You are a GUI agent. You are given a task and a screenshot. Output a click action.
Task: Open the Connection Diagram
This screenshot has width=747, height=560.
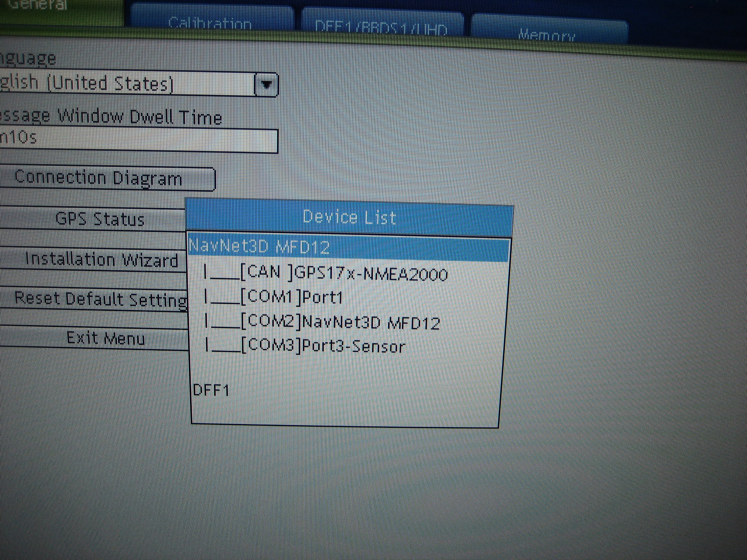click(x=101, y=178)
